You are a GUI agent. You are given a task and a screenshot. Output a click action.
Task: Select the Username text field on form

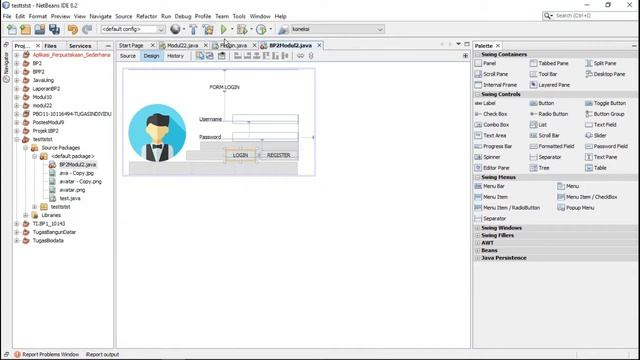tap(265, 119)
